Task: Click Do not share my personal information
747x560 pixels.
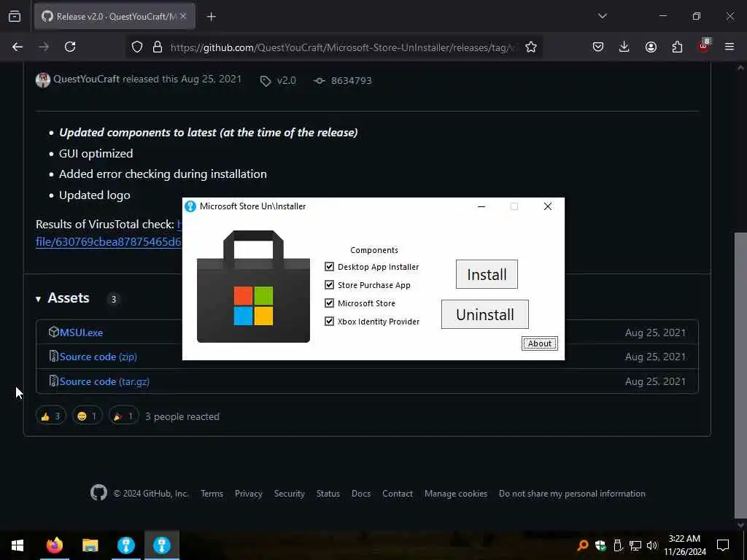Action: (572, 494)
